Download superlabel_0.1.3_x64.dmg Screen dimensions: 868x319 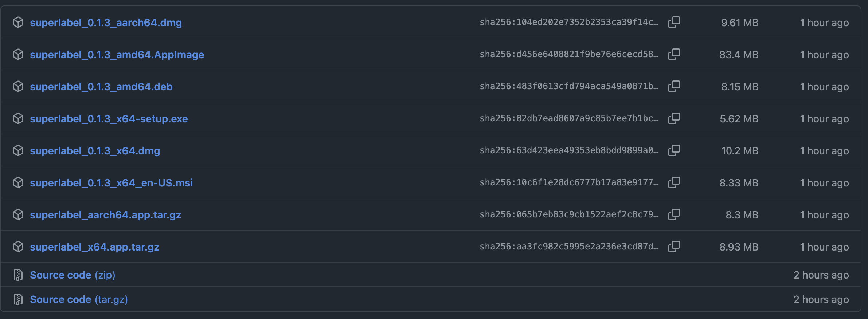[95, 151]
